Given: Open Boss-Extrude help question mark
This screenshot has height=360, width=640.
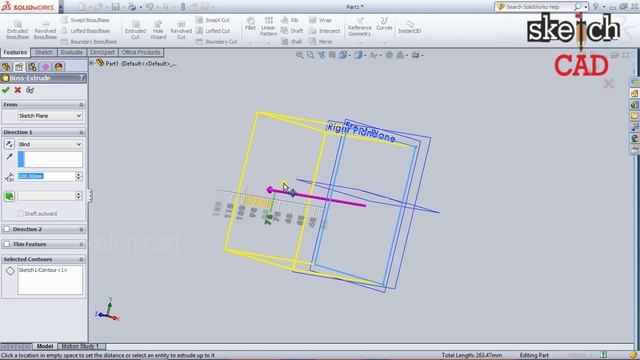Looking at the screenshot, I should tap(81, 78).
